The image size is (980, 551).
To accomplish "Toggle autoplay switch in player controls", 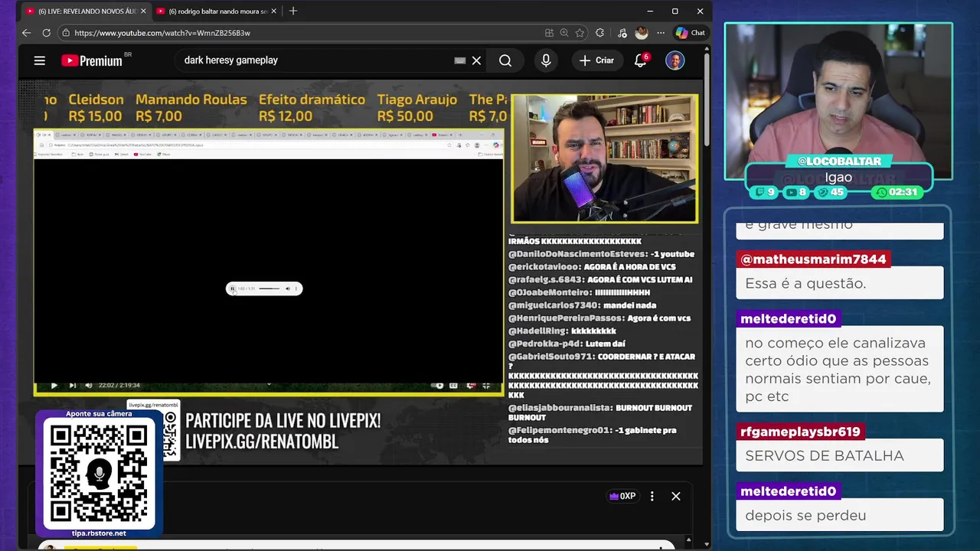I will pyautogui.click(x=439, y=385).
